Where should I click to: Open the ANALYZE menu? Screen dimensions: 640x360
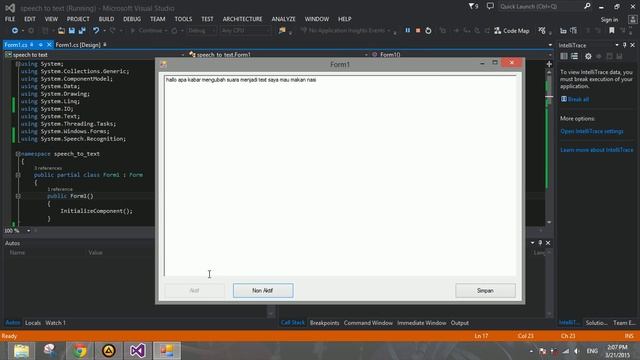click(x=284, y=19)
